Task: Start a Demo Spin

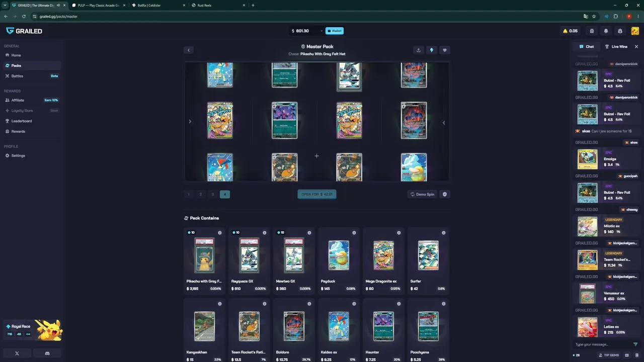Action: click(422, 194)
